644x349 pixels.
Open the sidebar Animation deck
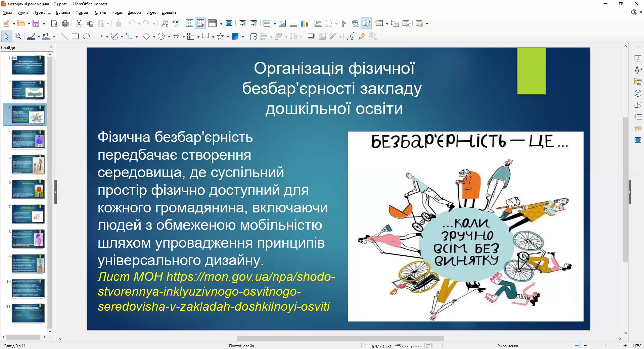click(638, 128)
